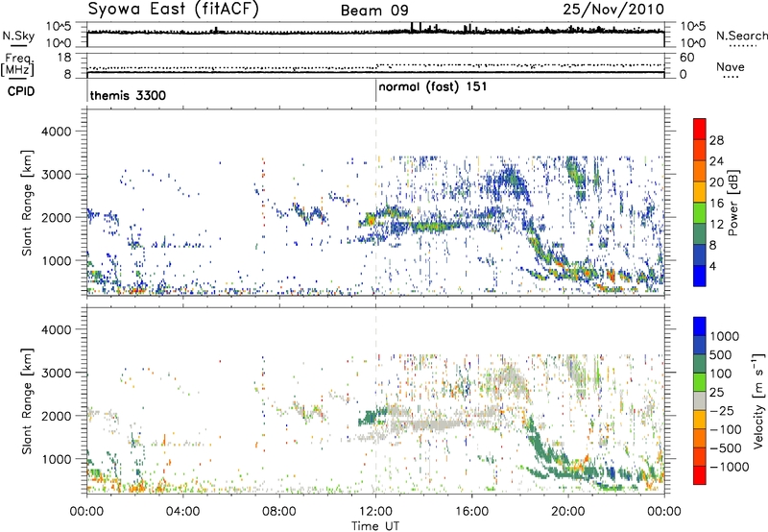
Task: Click the '1000' Velocity colorbar tick
Action: (725, 336)
